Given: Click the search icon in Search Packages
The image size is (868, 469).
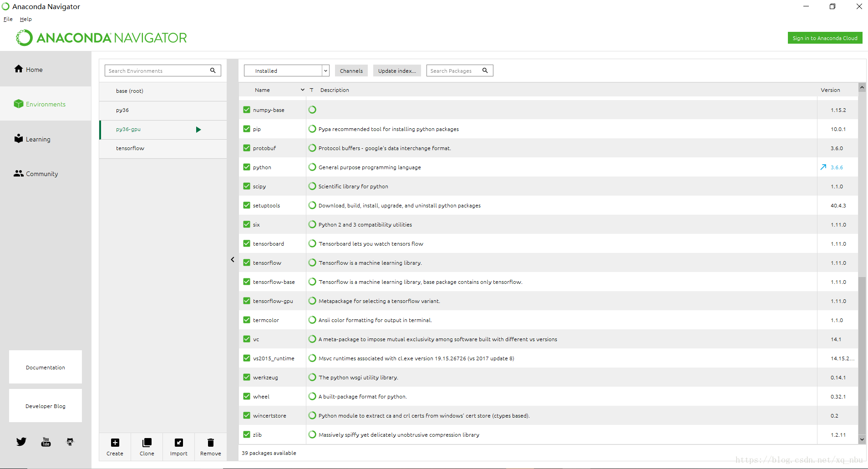Looking at the screenshot, I should (x=485, y=71).
